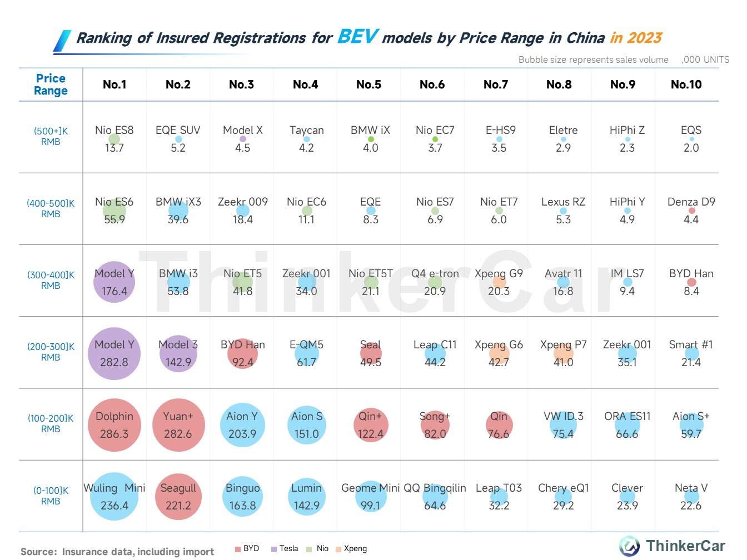Click the Aion Y 203.9 bubble
This screenshot has width=747, height=560.
tap(242, 425)
